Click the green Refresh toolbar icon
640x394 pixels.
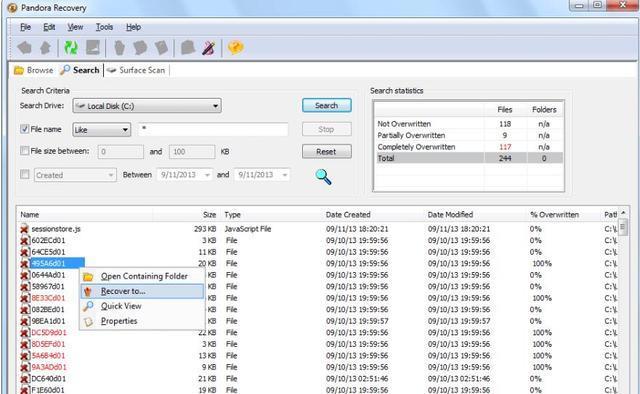pyautogui.click(x=71, y=48)
